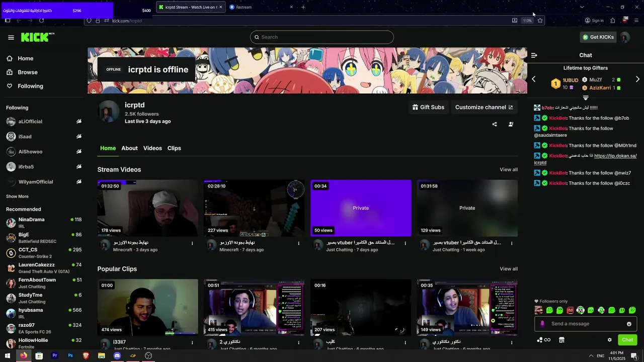This screenshot has width=644, height=362.
Task: Open channel points infinity icon
Action: (543, 340)
